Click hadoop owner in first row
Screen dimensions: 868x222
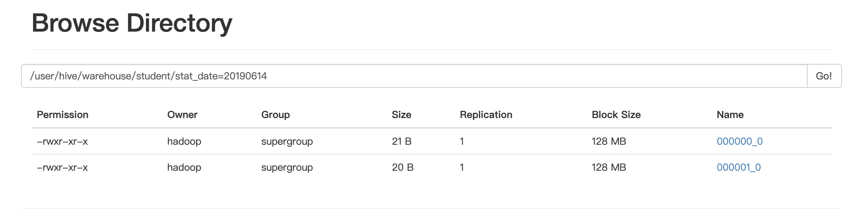184,141
